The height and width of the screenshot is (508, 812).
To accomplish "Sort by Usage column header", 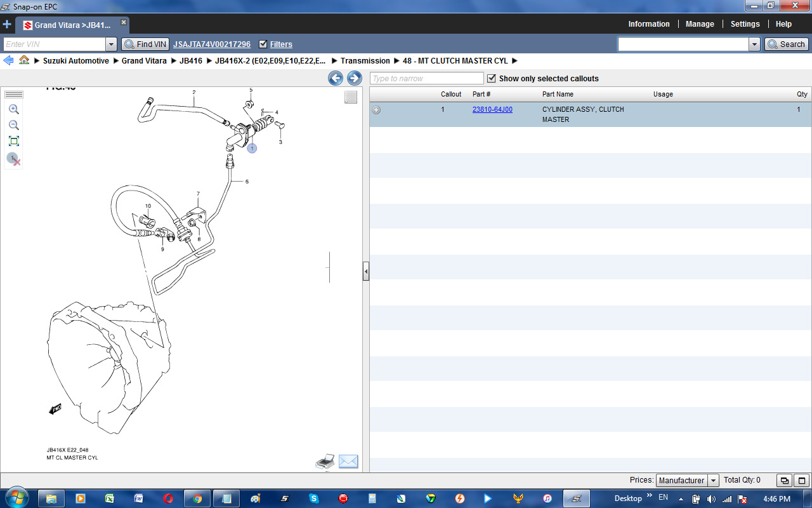I will (x=663, y=94).
